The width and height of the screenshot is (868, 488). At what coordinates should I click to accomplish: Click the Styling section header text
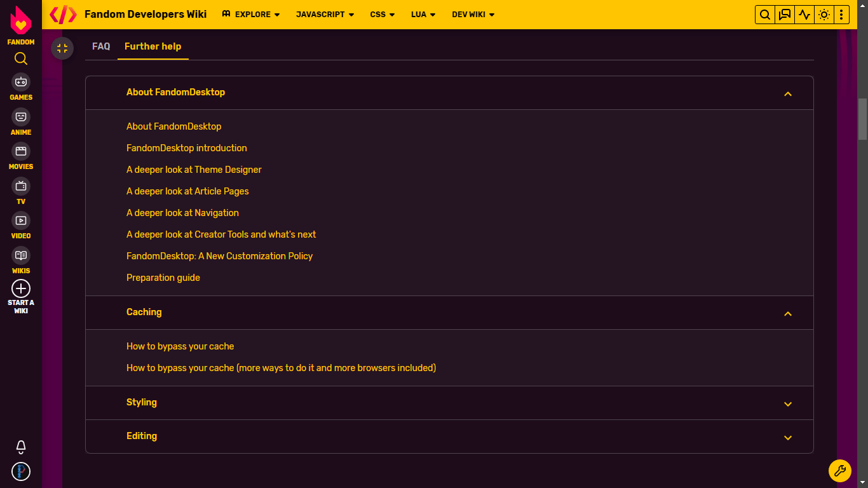pyautogui.click(x=142, y=402)
